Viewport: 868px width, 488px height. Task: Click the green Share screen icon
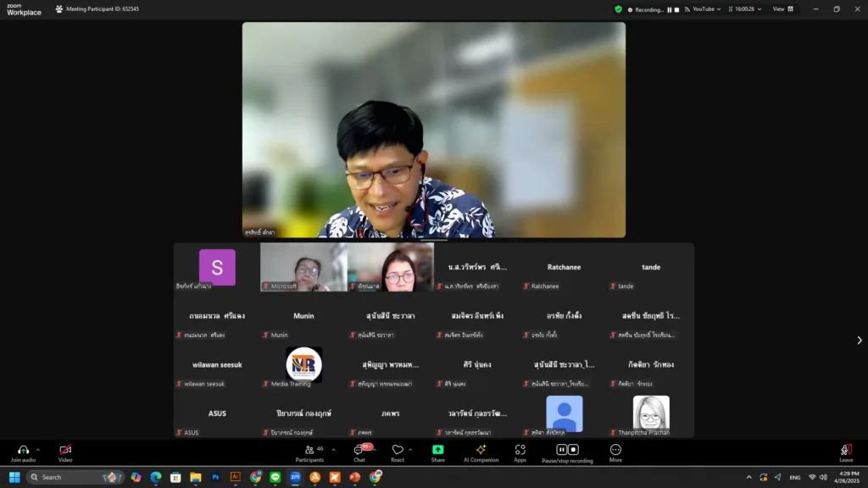(437, 450)
